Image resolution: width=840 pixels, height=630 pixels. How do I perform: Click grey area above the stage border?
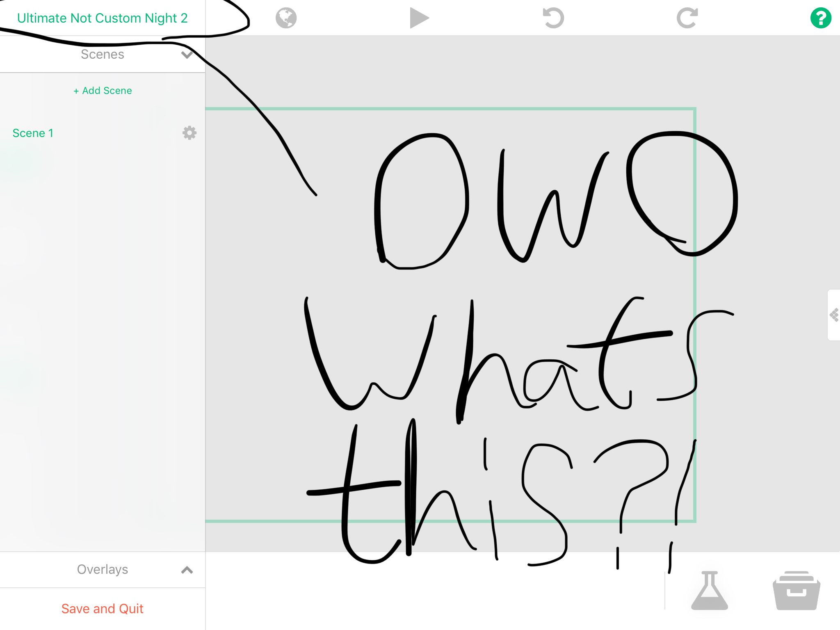[492, 72]
